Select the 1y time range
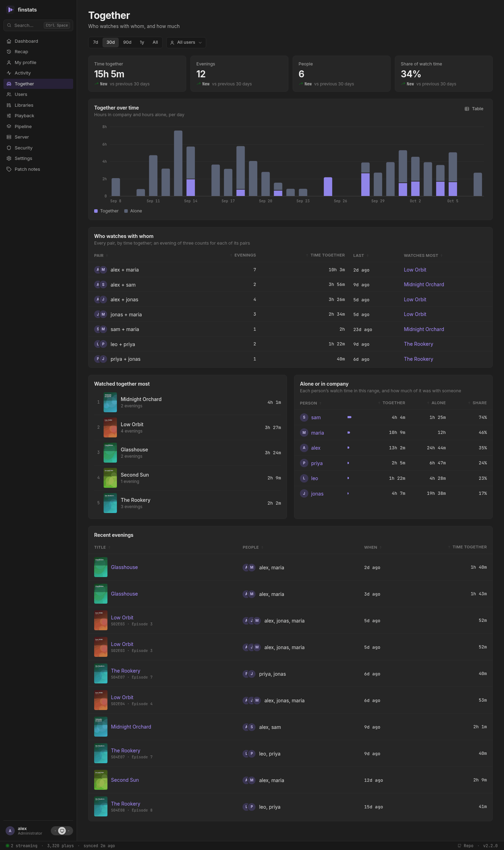Viewport: 504px width, 850px height. (x=142, y=42)
